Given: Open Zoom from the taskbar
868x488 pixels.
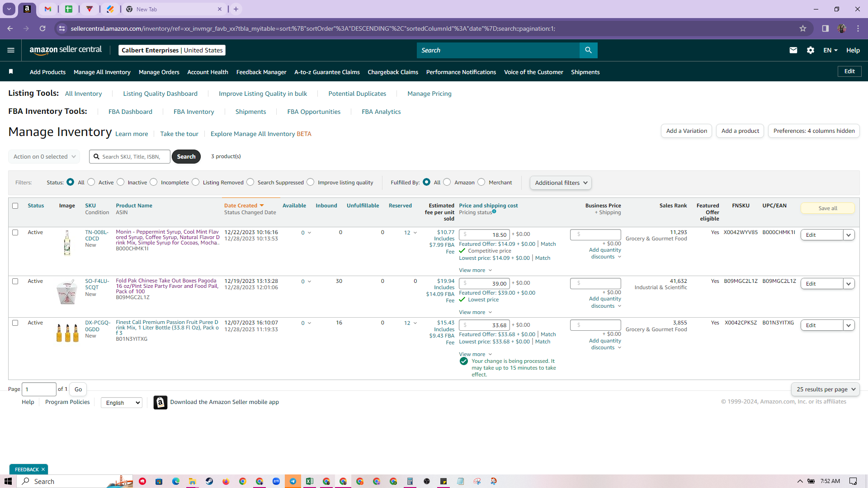Looking at the screenshot, I should coord(276,481).
